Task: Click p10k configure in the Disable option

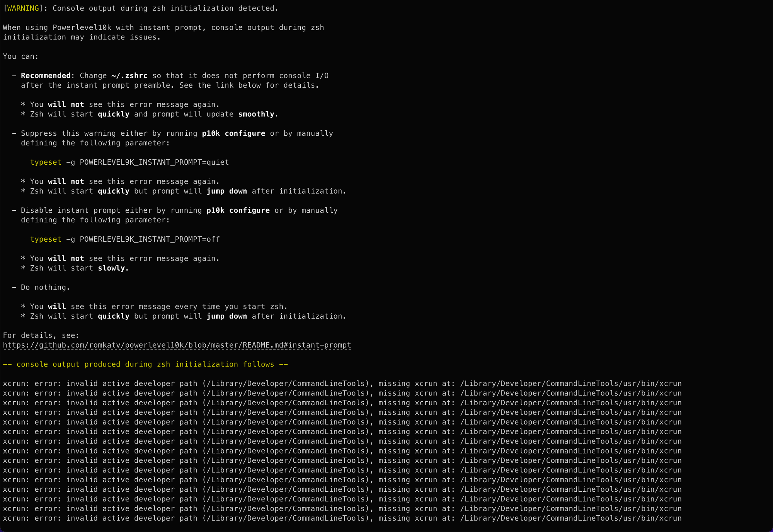Action: coord(238,210)
